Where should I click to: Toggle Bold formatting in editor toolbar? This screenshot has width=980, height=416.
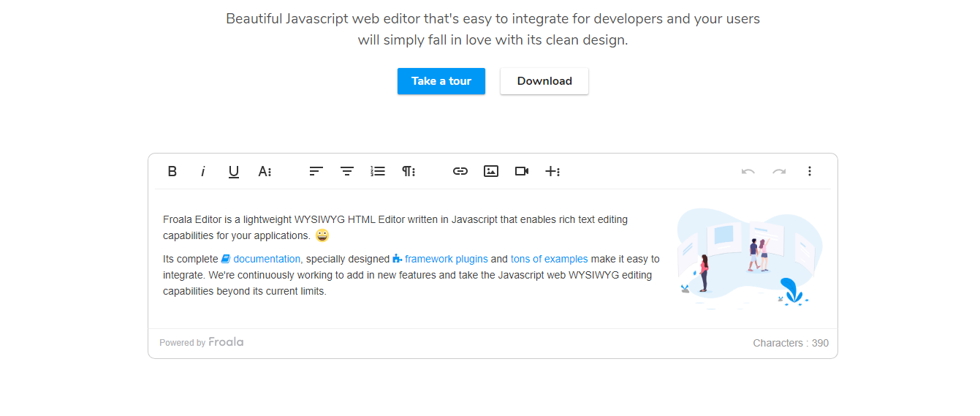(x=172, y=171)
